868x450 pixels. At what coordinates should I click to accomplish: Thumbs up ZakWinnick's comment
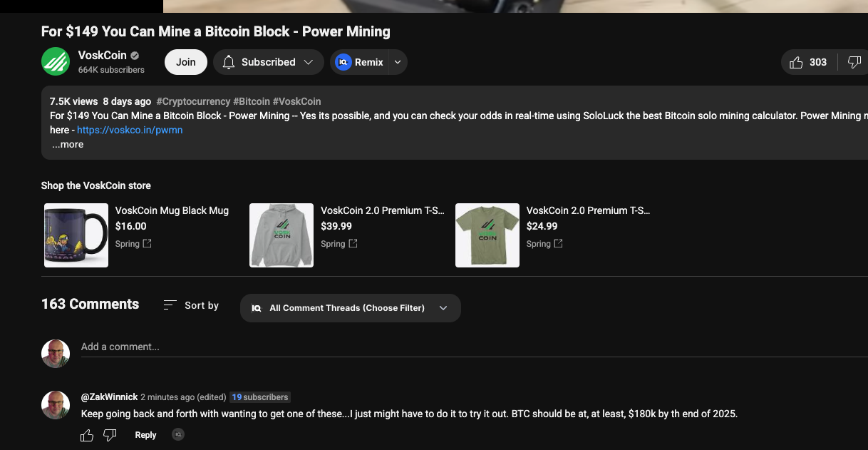click(x=87, y=435)
